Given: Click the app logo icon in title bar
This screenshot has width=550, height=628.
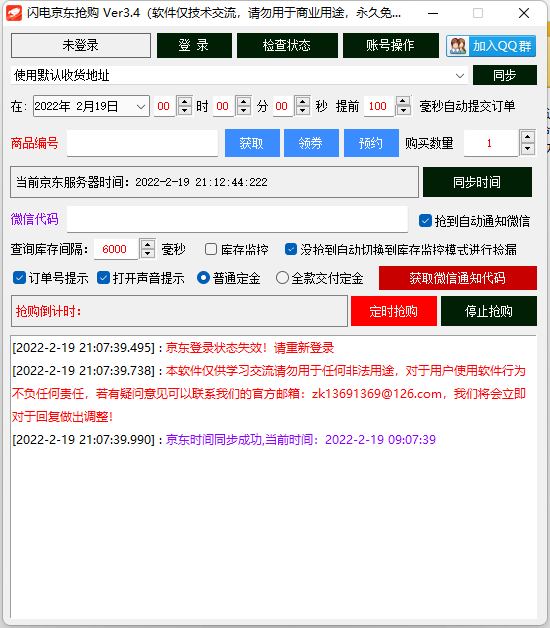Looking at the screenshot, I should [x=14, y=13].
